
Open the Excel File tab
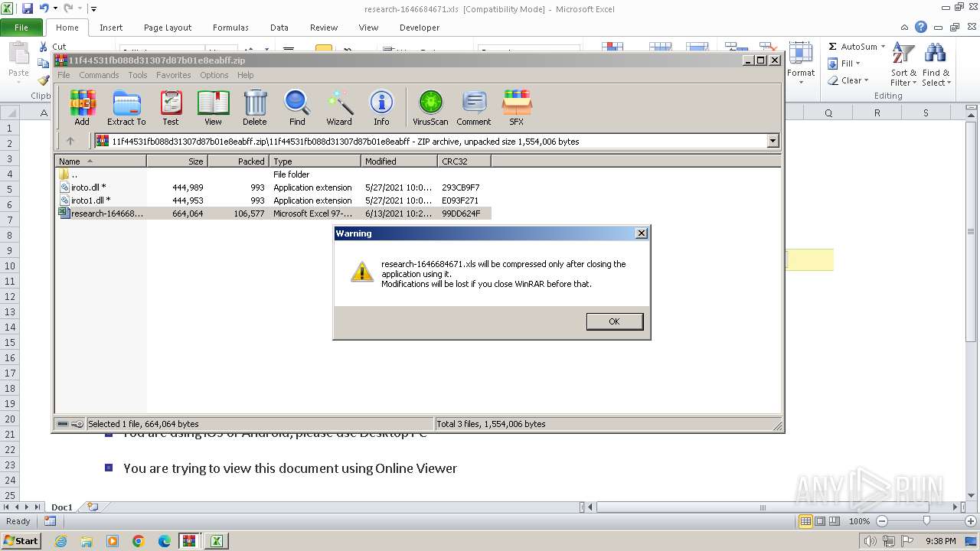tap(21, 28)
